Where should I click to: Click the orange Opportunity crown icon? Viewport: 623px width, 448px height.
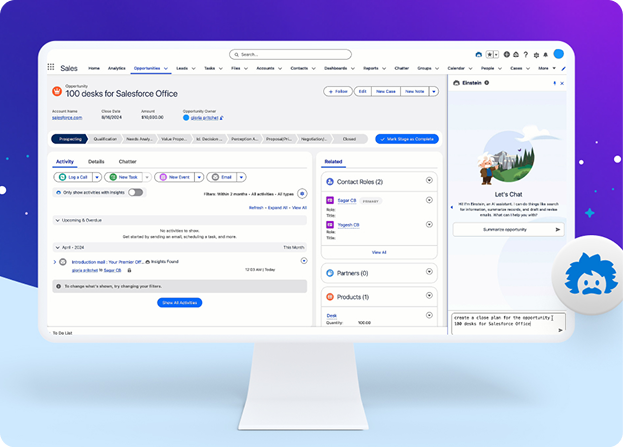(x=57, y=91)
